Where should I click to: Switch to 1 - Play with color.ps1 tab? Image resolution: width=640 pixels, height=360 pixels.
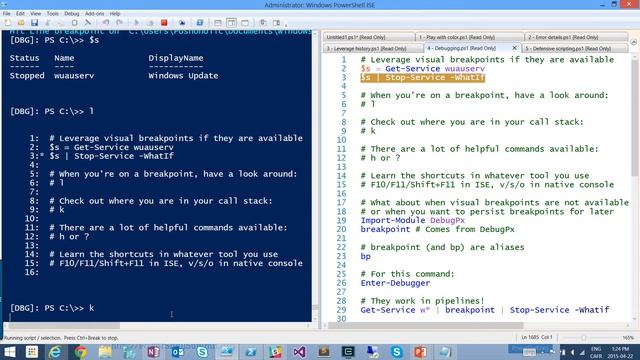click(469, 37)
